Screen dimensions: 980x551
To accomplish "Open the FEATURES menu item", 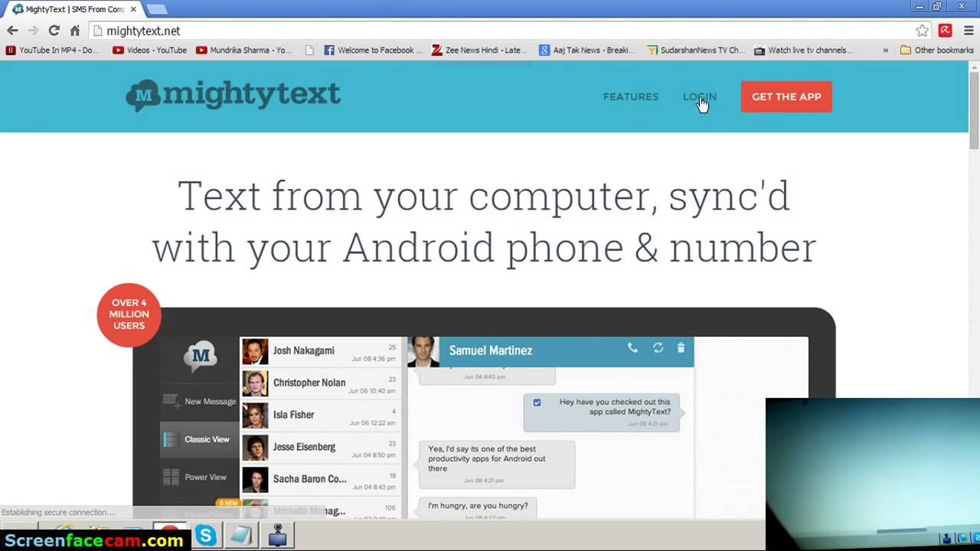I will pyautogui.click(x=631, y=96).
